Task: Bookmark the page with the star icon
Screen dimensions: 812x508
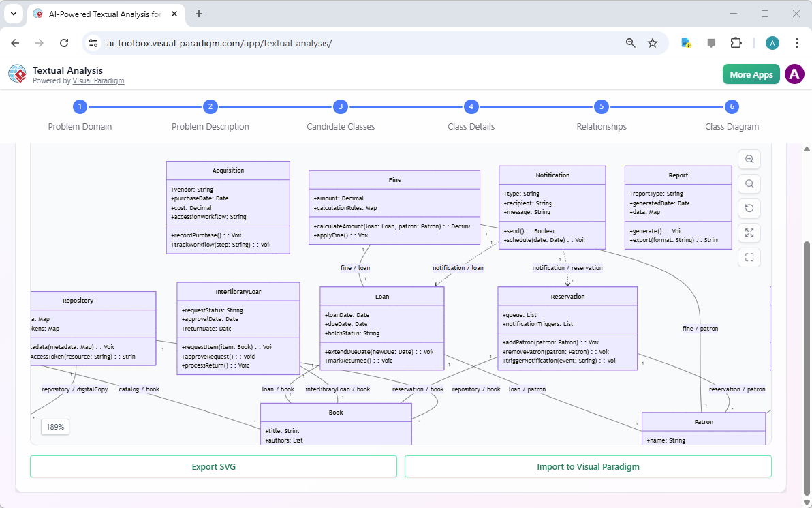Action: (653, 42)
